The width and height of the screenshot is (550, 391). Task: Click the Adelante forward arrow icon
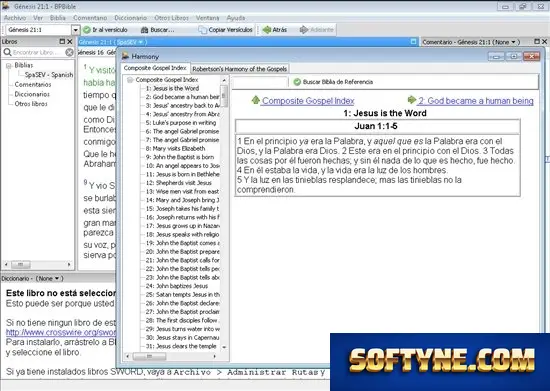pos(304,30)
